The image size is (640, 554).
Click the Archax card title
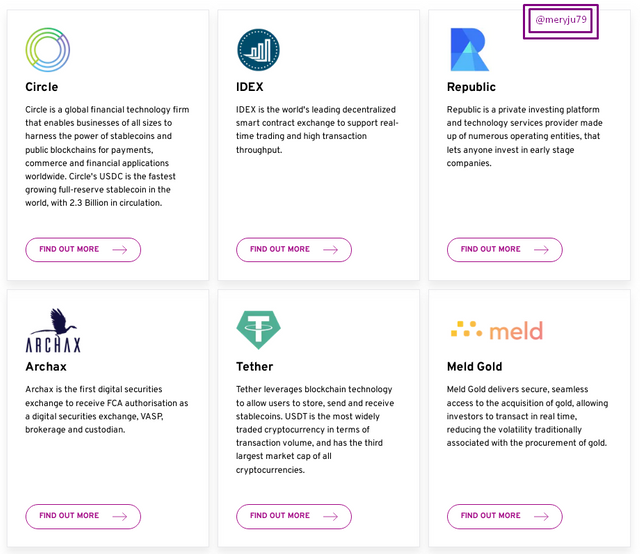tap(46, 367)
